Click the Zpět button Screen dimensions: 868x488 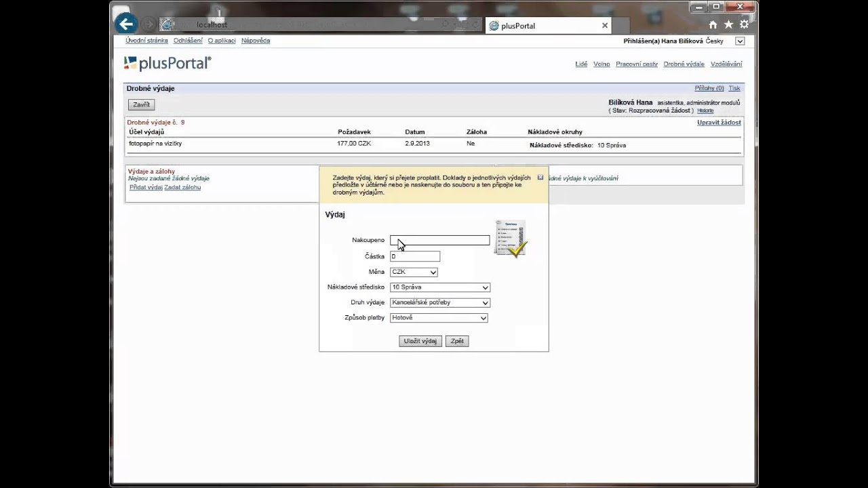(x=457, y=341)
